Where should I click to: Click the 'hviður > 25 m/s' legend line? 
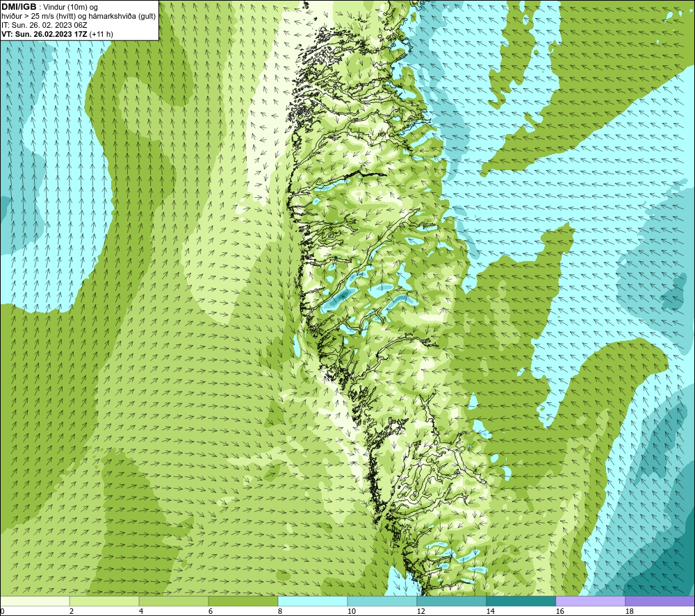[79, 17]
